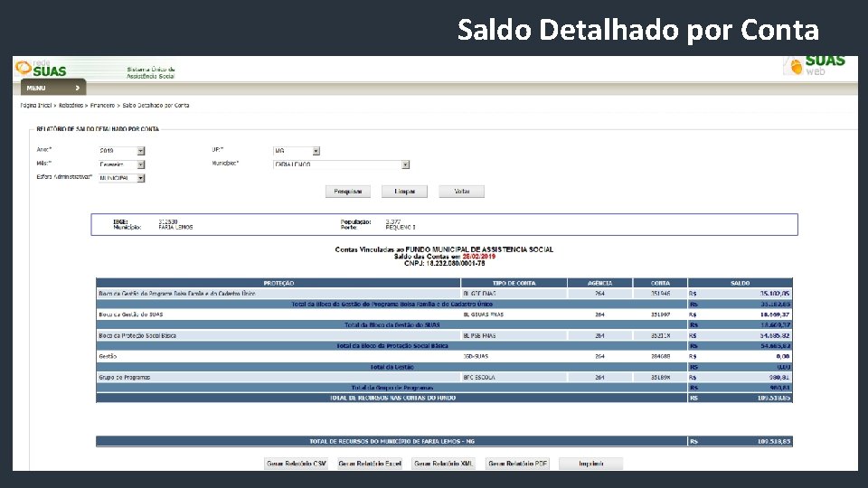Screen dimensions: 868x488
Task: Expand the MENU arrow chevron
Action: click(78, 88)
